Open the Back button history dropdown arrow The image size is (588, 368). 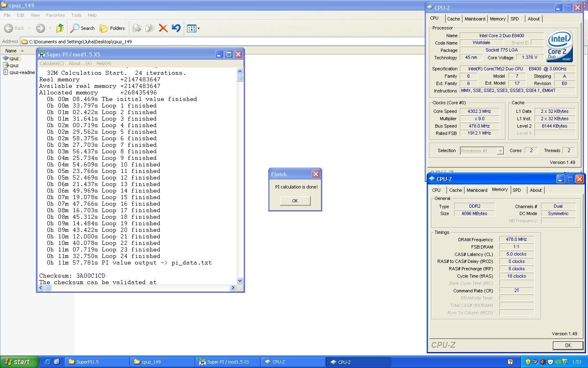tap(29, 28)
